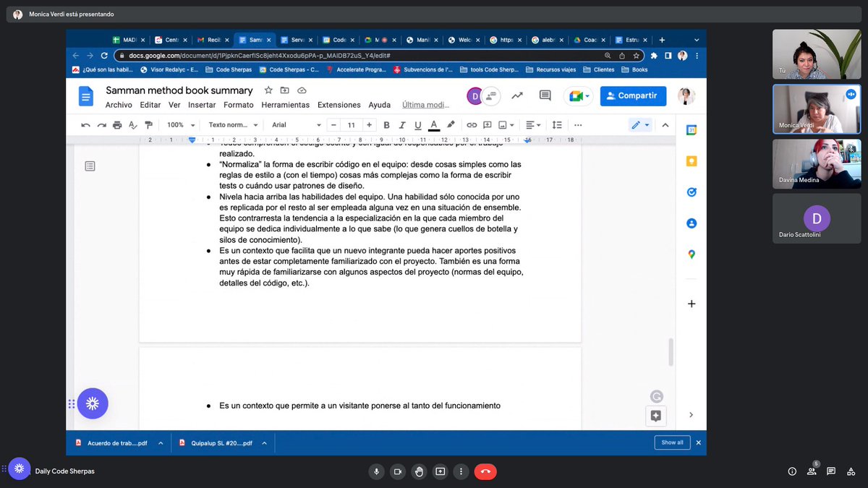Open the Herramientas menu
The height and width of the screenshot is (488, 868).
[x=286, y=105]
